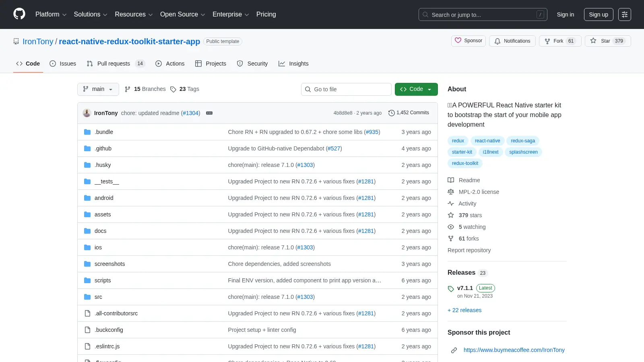Screen dimensions: 644x362
Task: Open the Pull requests tab
Action: click(116, 64)
